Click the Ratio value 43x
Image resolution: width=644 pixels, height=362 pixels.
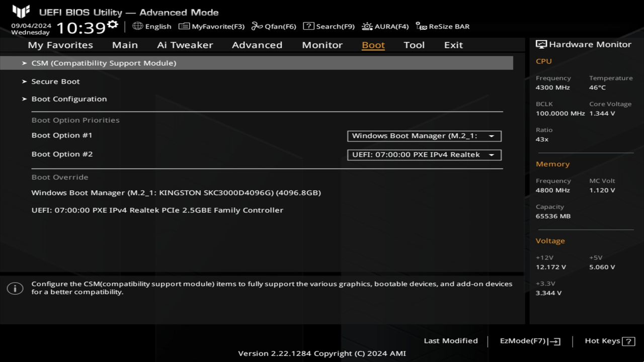pyautogui.click(x=542, y=139)
